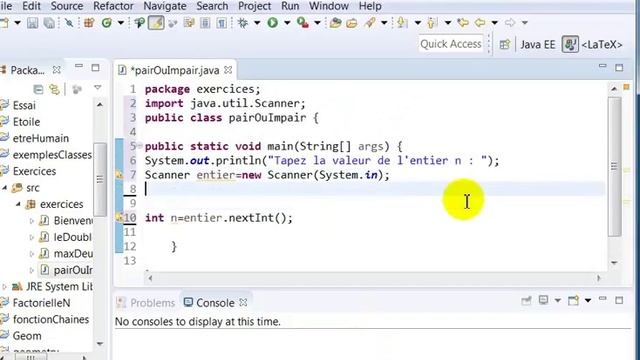Click the warning marker on line 7
640x360 pixels.
tap(119, 175)
